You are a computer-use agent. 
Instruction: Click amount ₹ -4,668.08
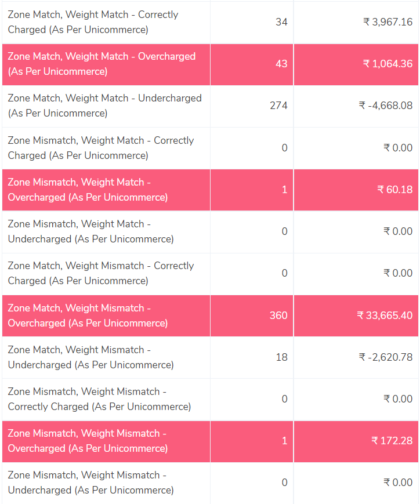(386, 106)
